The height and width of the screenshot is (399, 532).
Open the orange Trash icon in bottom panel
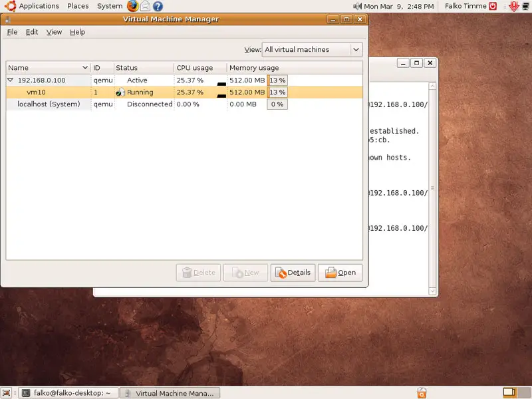click(x=422, y=393)
